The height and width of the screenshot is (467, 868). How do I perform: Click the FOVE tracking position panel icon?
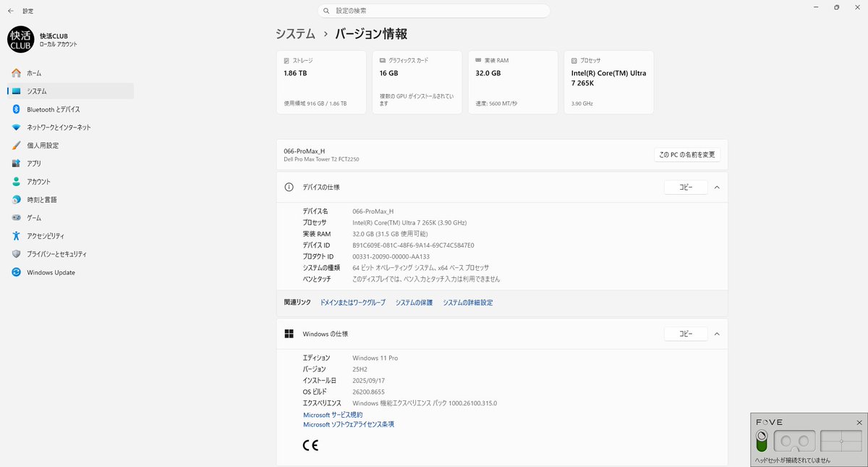click(x=841, y=441)
